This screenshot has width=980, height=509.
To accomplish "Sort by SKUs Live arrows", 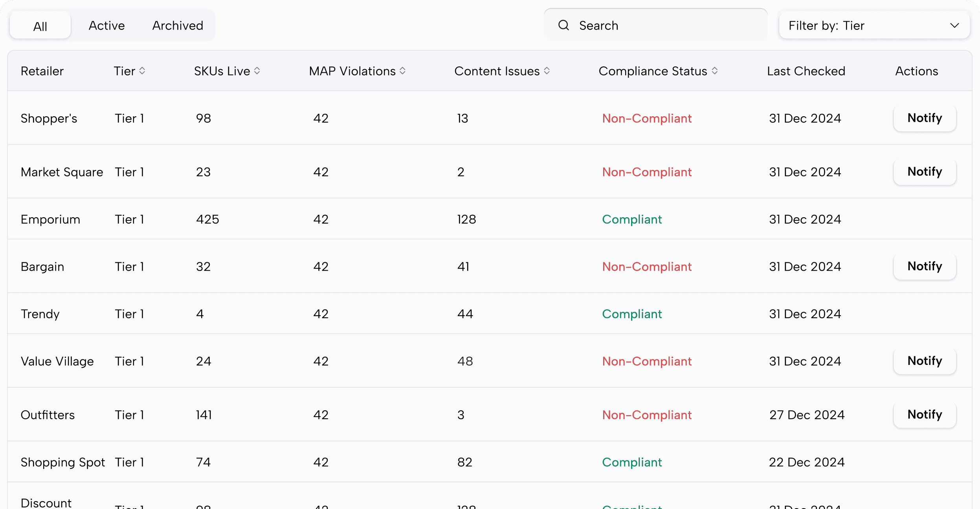I will [x=257, y=71].
